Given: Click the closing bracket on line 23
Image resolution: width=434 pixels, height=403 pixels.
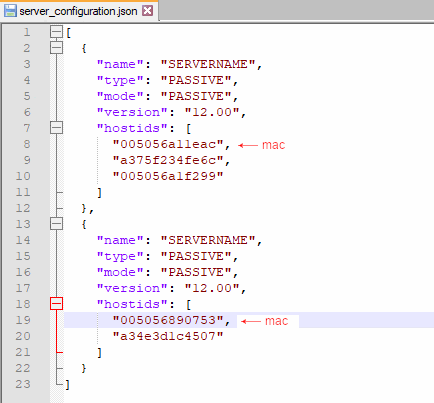Looking at the screenshot, I should (68, 385).
